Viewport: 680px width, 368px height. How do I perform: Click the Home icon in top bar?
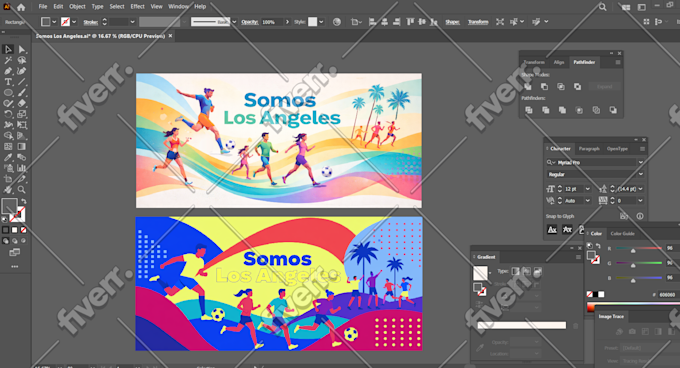(21, 7)
